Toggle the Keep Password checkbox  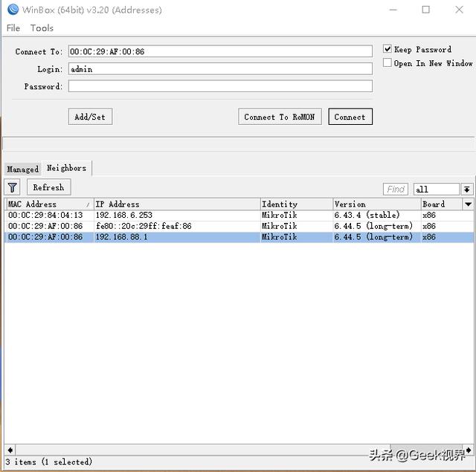pos(387,48)
